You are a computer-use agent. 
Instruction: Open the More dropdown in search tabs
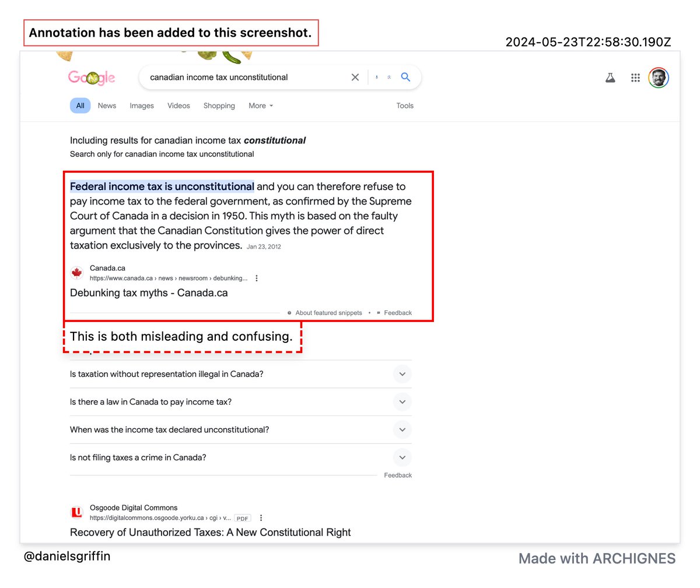(x=261, y=106)
